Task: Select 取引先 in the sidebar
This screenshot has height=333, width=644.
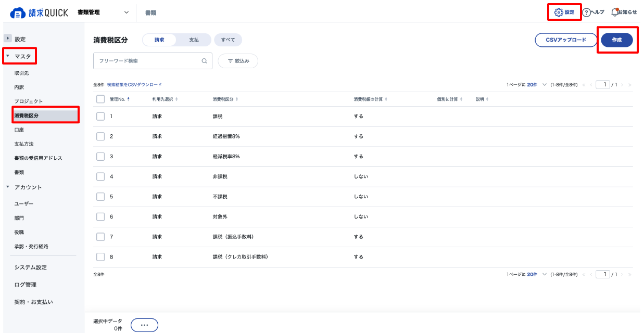Action: point(21,73)
